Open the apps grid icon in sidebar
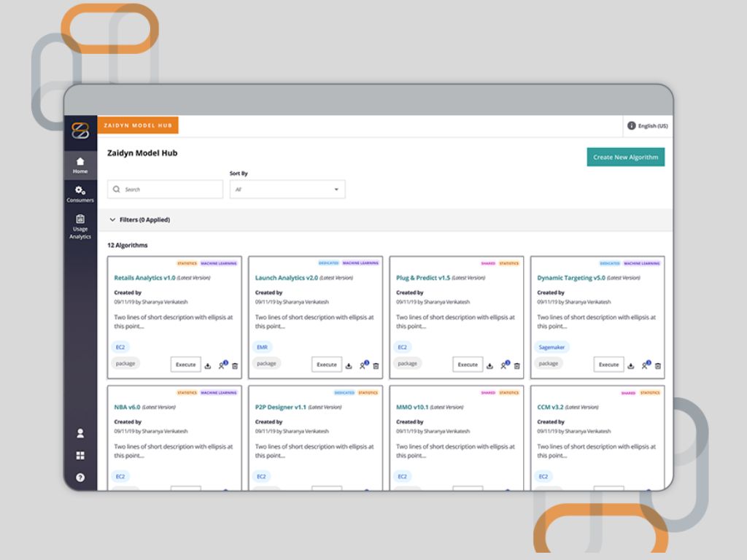 (80, 456)
